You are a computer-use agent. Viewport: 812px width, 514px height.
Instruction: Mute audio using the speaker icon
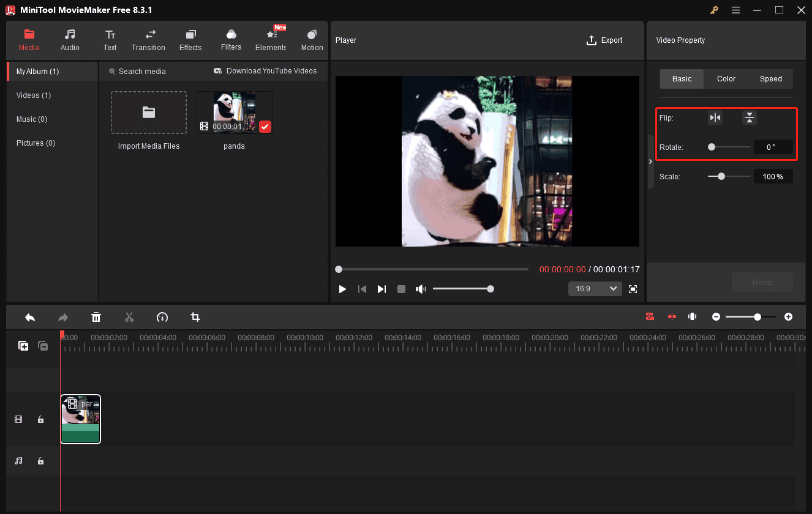[x=421, y=288]
